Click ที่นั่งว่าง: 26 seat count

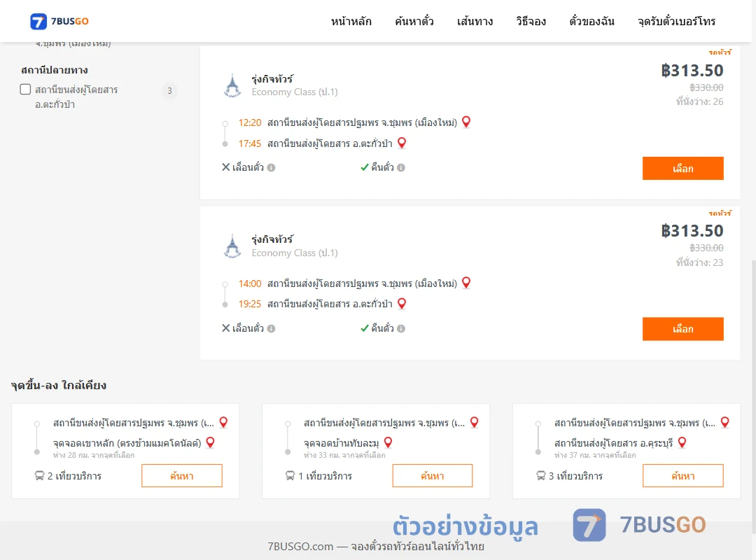click(x=699, y=101)
